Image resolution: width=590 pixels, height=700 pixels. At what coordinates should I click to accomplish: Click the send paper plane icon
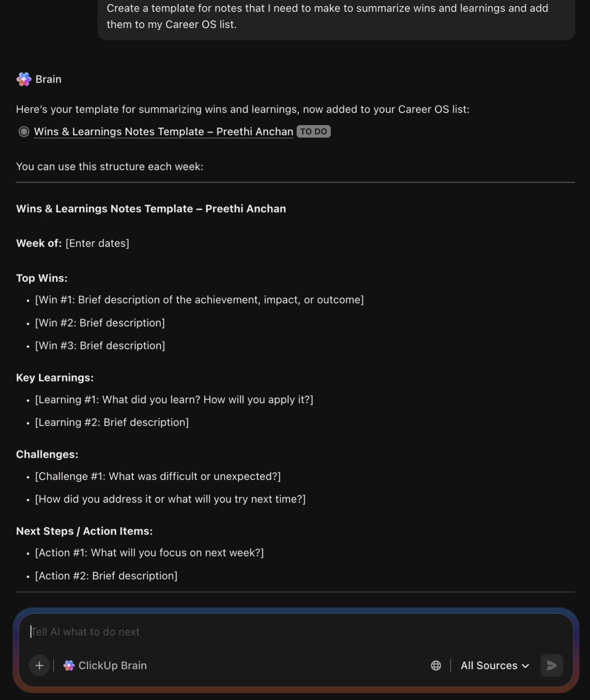551,665
